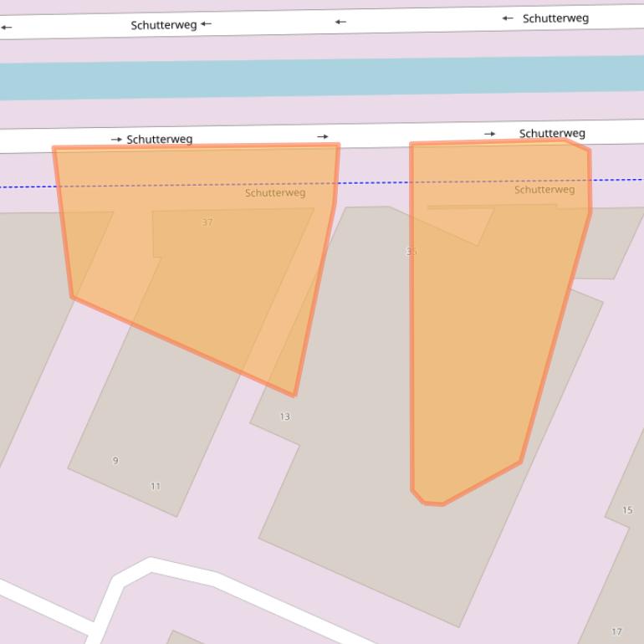Click house number 9 label
Screen dimensions: 644x644
coord(115,461)
